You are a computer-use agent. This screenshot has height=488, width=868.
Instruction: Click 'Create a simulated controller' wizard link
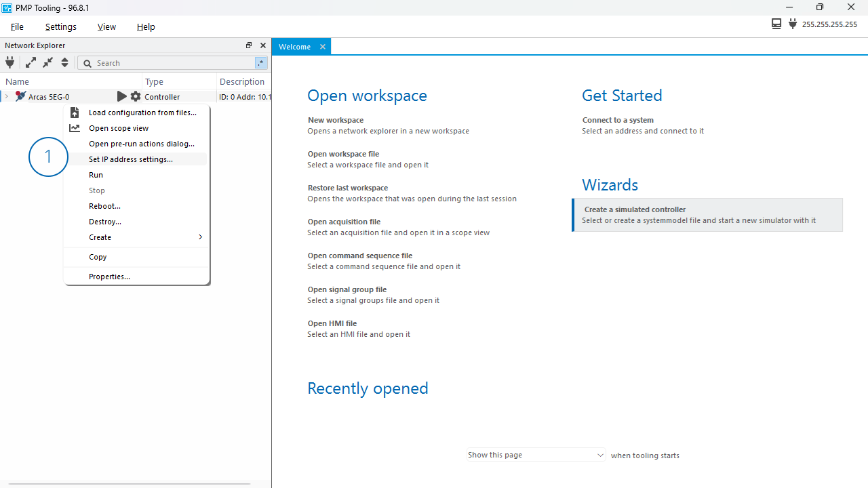(x=635, y=209)
